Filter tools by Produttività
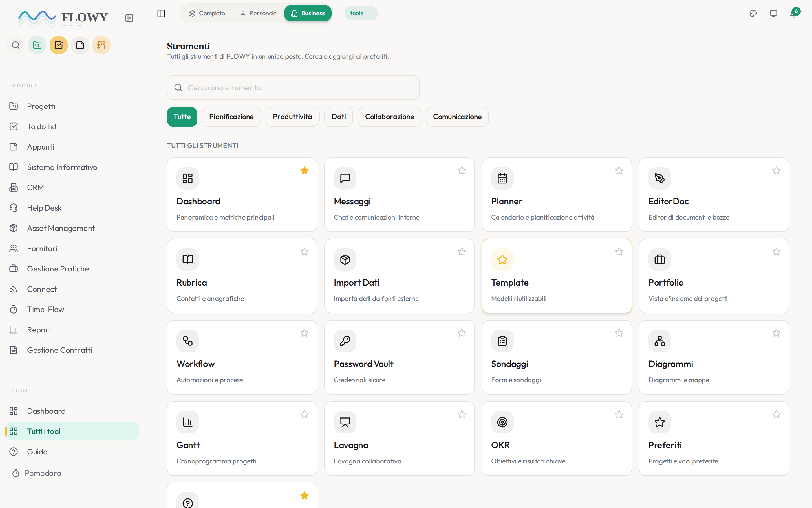 click(x=292, y=117)
